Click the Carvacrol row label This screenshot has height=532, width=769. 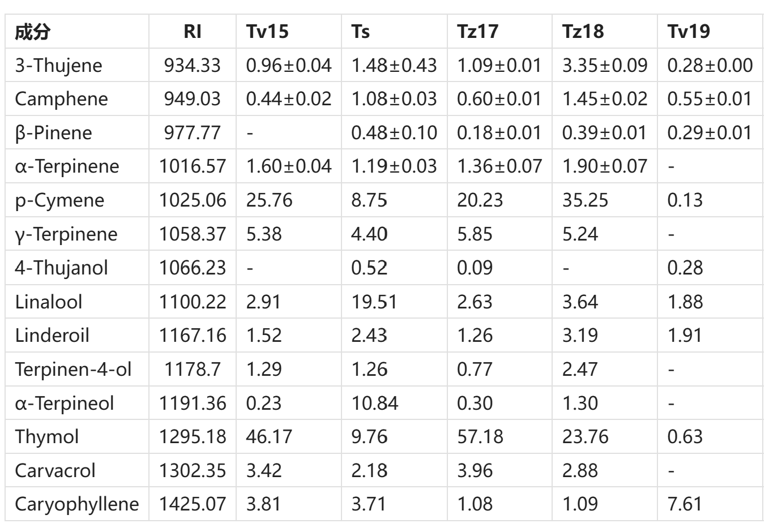(55, 470)
